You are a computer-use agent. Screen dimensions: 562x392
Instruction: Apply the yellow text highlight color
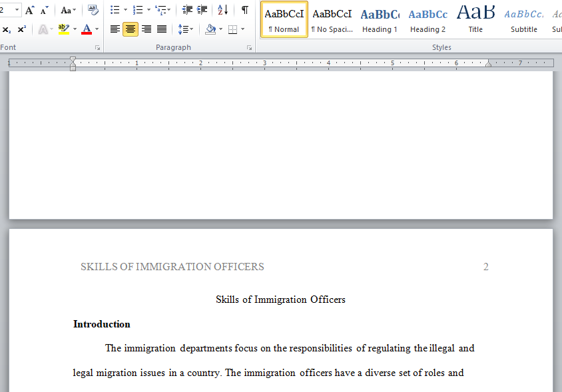64,29
